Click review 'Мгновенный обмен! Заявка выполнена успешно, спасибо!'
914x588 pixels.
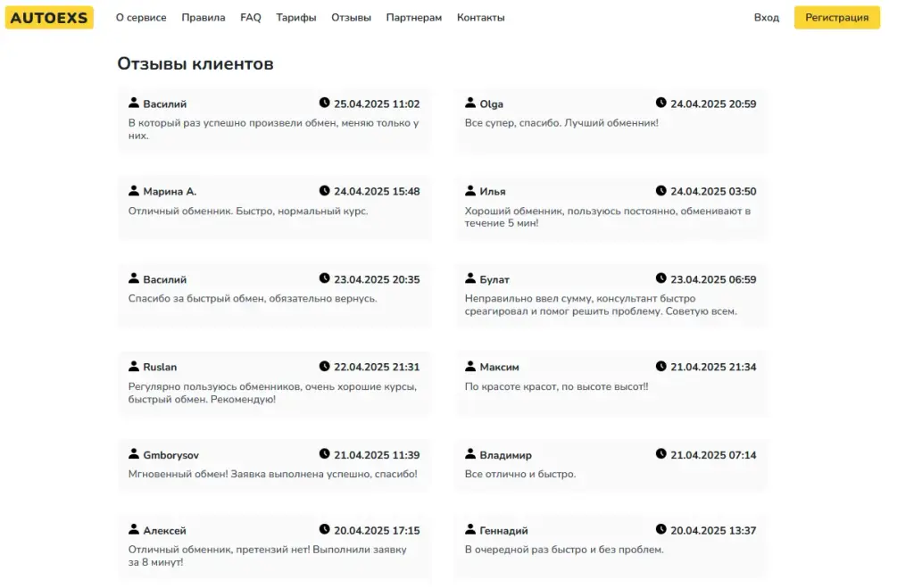(273, 475)
